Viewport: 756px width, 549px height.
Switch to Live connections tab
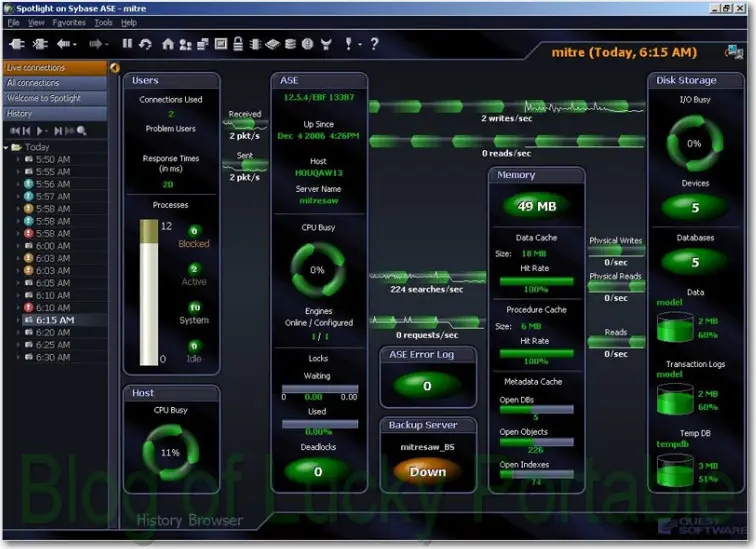pos(55,68)
